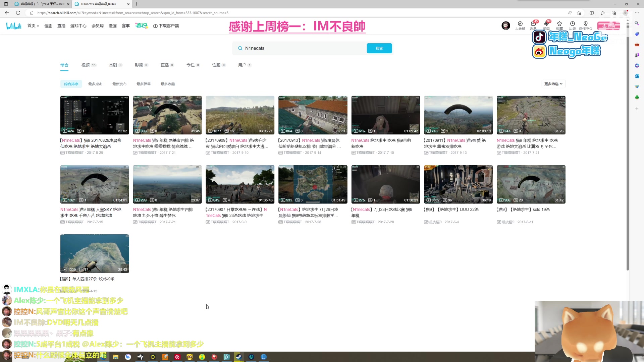
Task: Click the 下载客户端 download link
Action: (x=166, y=26)
